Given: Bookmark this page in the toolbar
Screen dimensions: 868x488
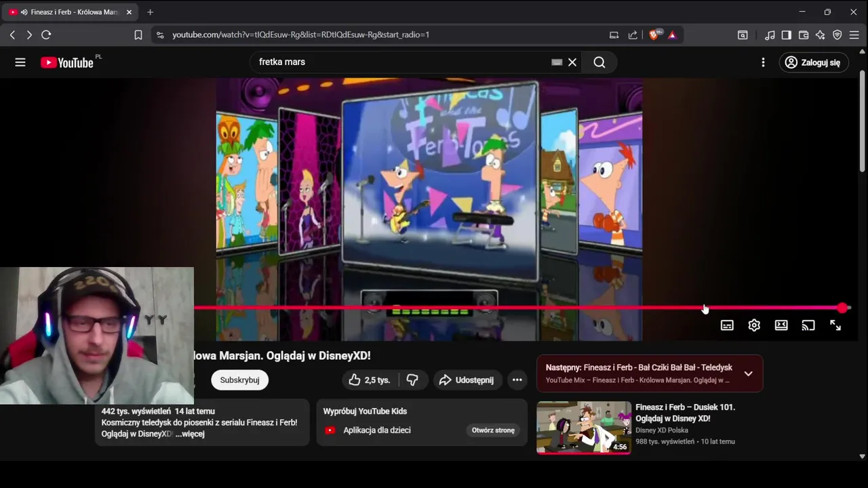Looking at the screenshot, I should tap(138, 35).
